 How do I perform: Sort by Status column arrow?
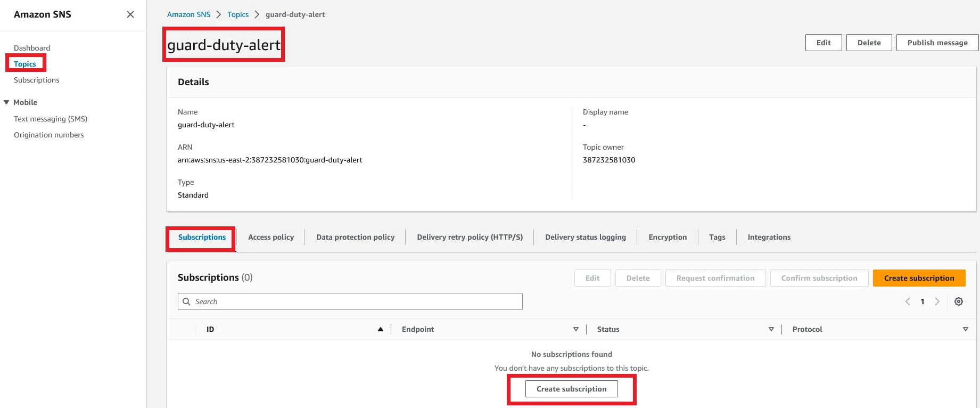771,329
